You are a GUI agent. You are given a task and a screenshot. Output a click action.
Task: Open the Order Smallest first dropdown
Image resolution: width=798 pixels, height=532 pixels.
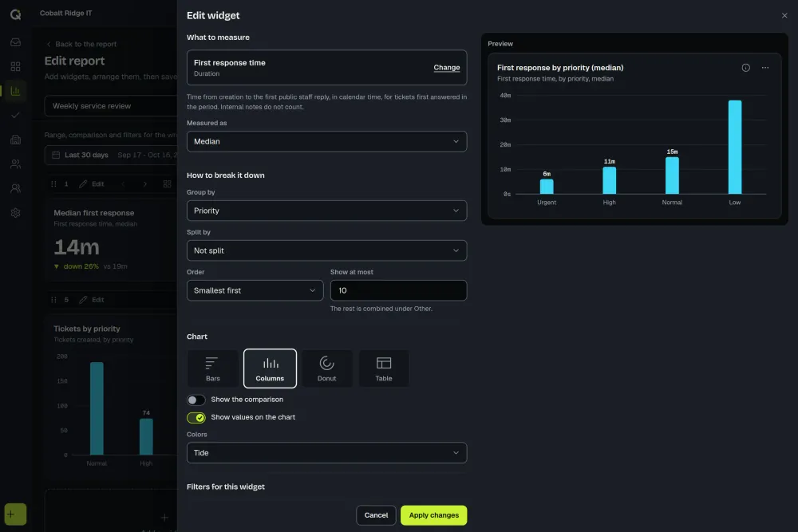pos(255,290)
